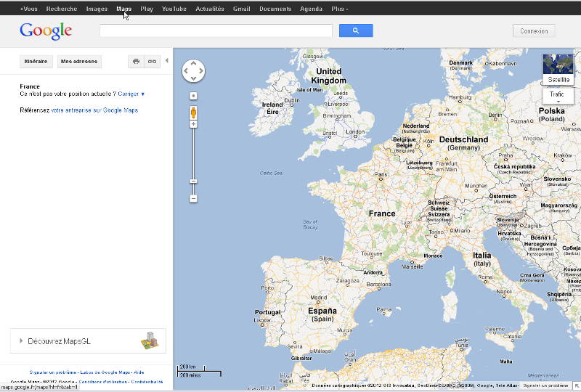Go to Recherche in the top bar
Screen dimensions: 581x392
click(62, 9)
